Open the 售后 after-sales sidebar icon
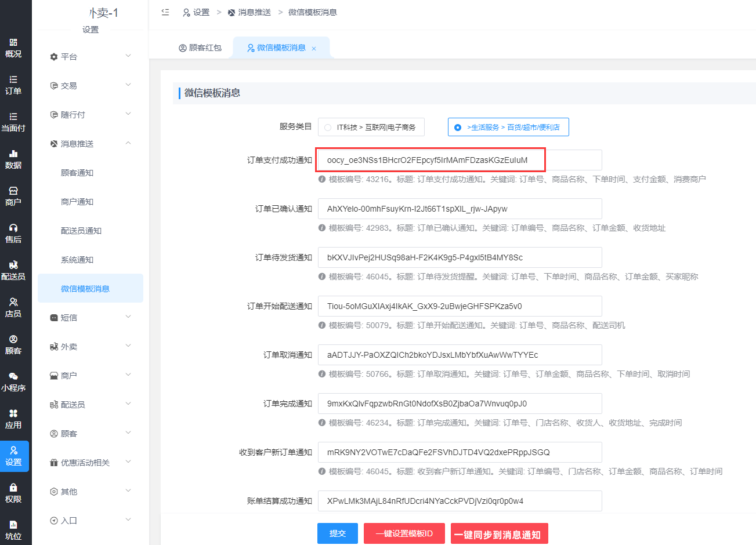 pos(13,234)
